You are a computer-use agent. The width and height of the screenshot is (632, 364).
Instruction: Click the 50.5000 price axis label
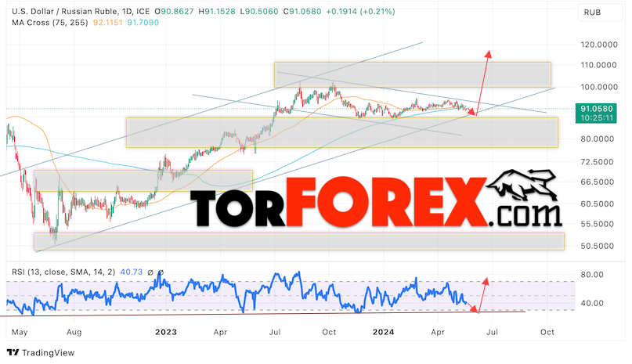click(598, 246)
